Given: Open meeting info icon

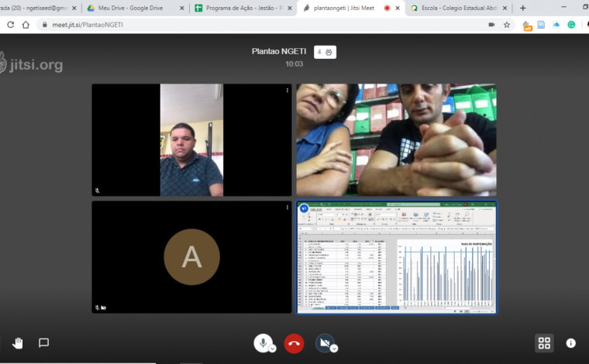Looking at the screenshot, I should 570,343.
